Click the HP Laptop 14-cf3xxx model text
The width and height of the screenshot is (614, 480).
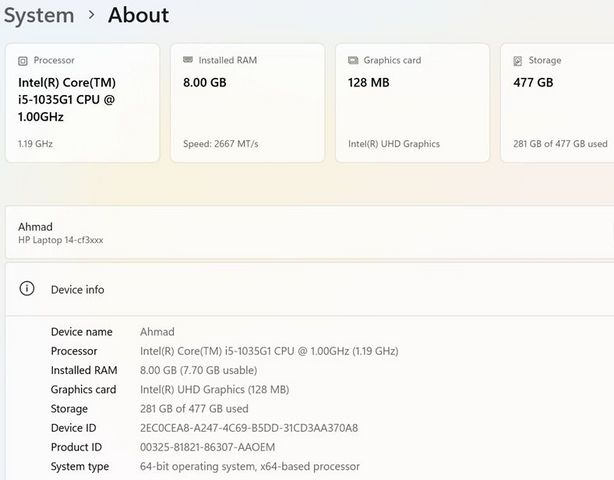(x=61, y=240)
